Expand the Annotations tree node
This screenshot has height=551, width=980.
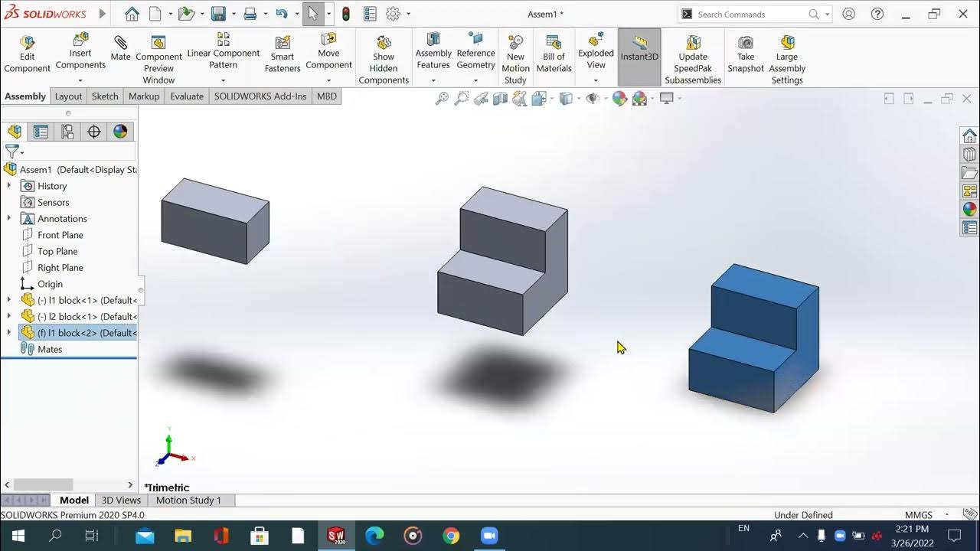tap(8, 218)
